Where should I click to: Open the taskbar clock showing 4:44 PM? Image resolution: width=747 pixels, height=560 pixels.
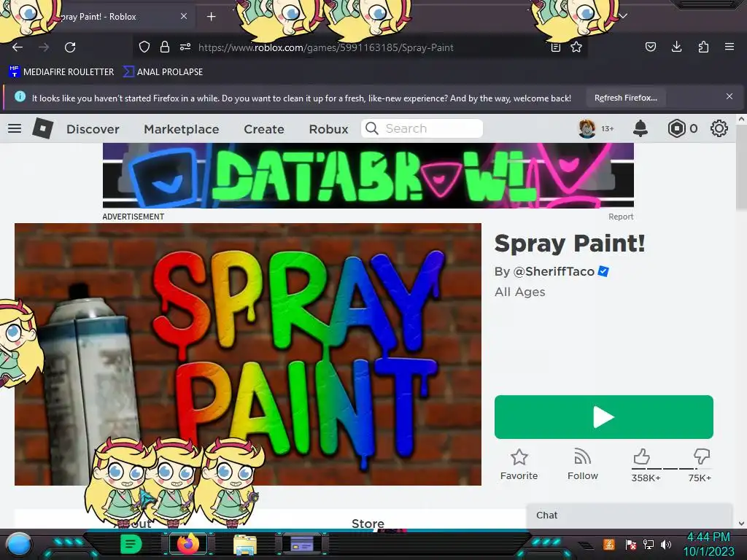pos(708,544)
